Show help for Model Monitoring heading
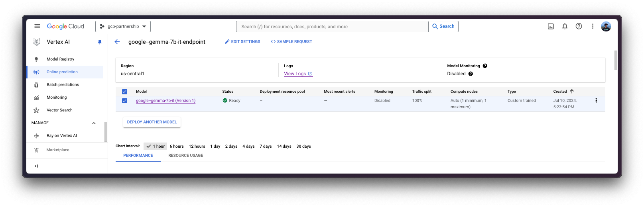This screenshot has width=644, height=207. [485, 66]
